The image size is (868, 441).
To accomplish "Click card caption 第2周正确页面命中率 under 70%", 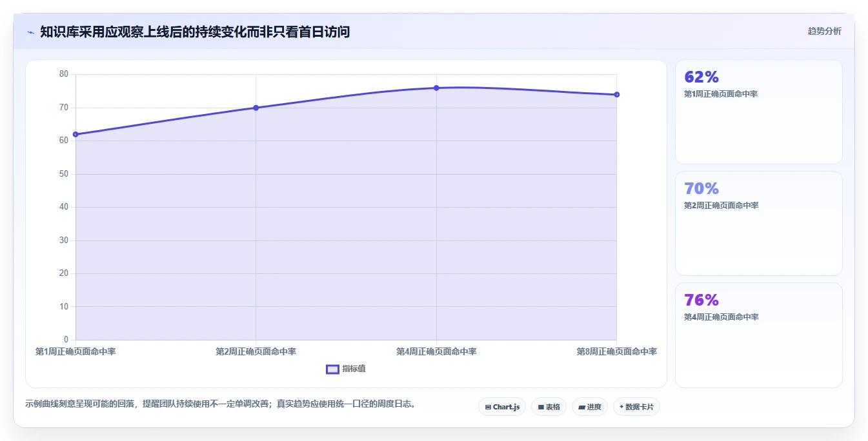I will pyautogui.click(x=721, y=206).
